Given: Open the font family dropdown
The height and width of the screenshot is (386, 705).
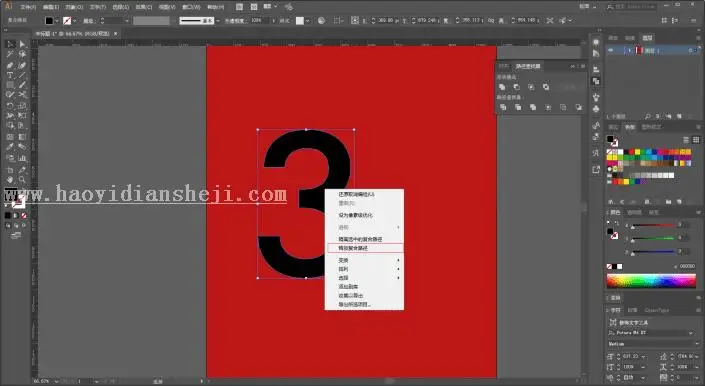Looking at the screenshot, I should point(691,333).
